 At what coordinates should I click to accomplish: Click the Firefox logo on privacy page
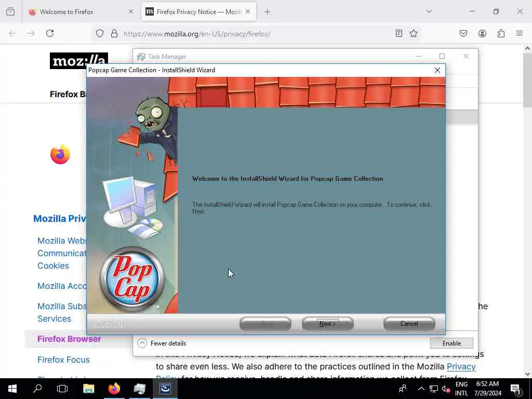coord(60,154)
